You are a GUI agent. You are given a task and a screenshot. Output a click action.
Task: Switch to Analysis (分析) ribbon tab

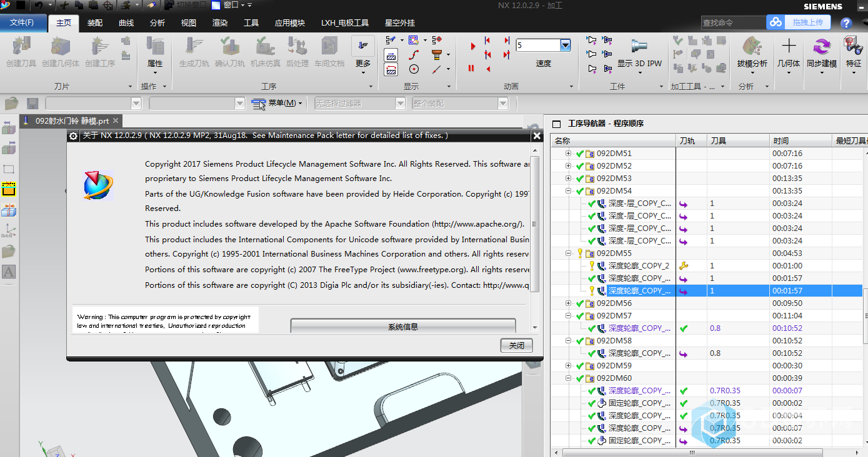(x=157, y=23)
